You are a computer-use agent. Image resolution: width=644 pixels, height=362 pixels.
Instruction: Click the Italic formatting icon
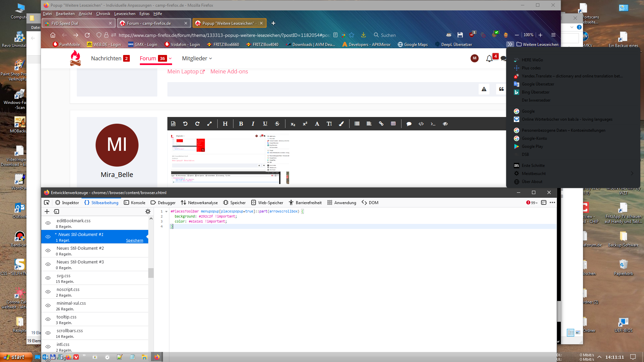[x=253, y=124]
